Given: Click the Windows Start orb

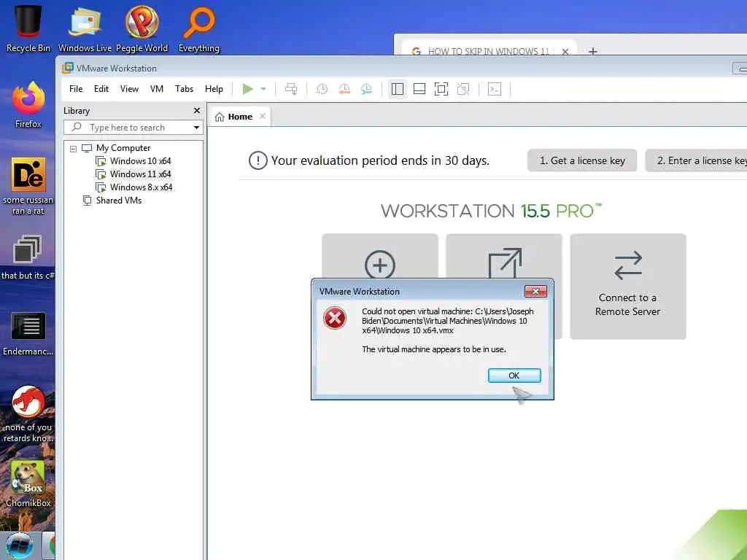Looking at the screenshot, I should [19, 545].
